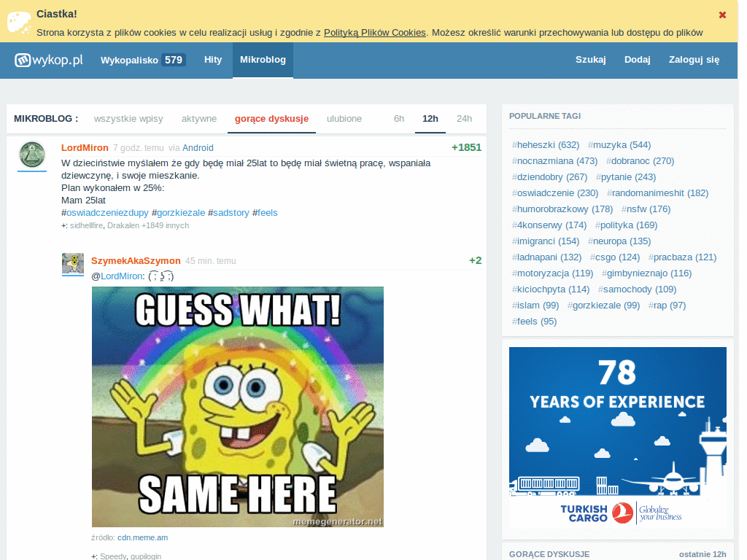
Task: Click the +2 vote count on comment
Action: (475, 260)
